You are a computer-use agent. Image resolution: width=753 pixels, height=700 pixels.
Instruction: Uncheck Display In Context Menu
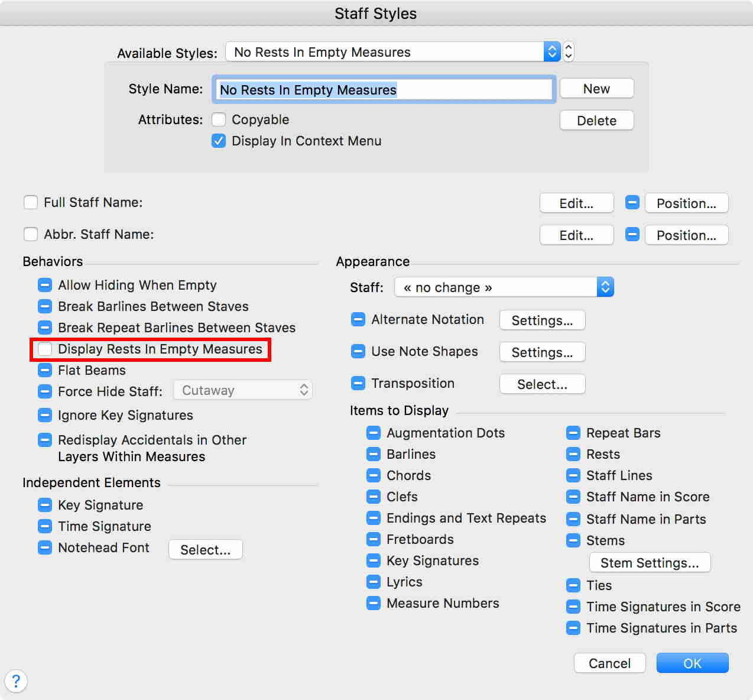[219, 141]
